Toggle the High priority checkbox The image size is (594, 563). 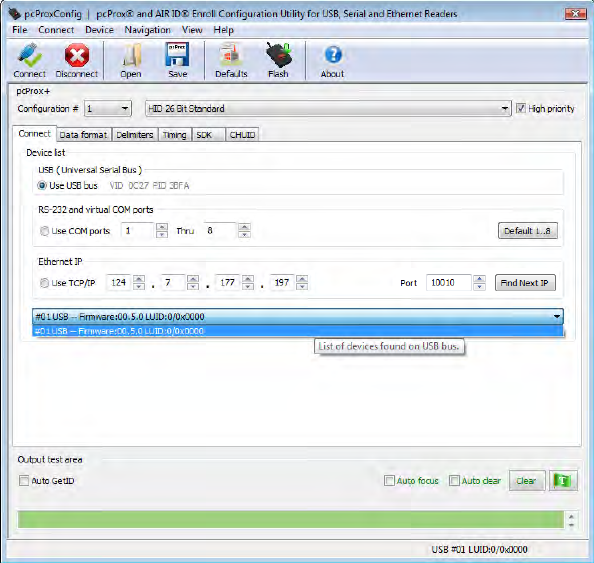tap(521, 108)
